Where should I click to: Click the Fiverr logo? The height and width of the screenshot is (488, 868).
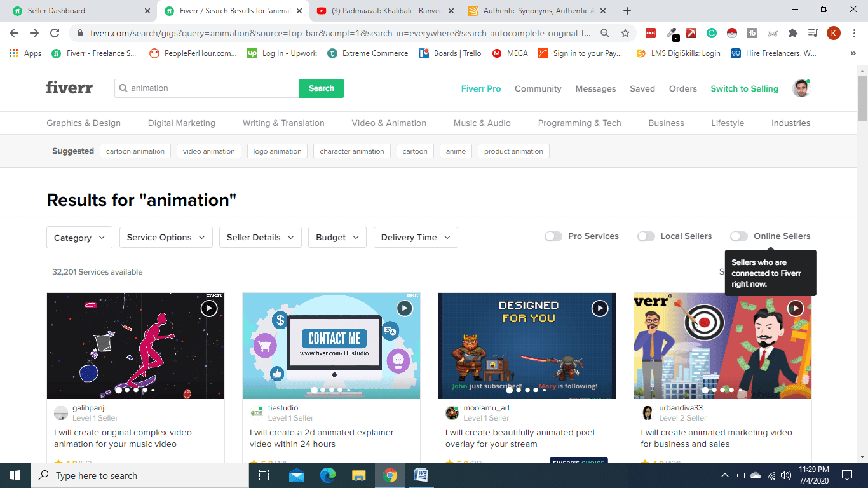point(69,88)
